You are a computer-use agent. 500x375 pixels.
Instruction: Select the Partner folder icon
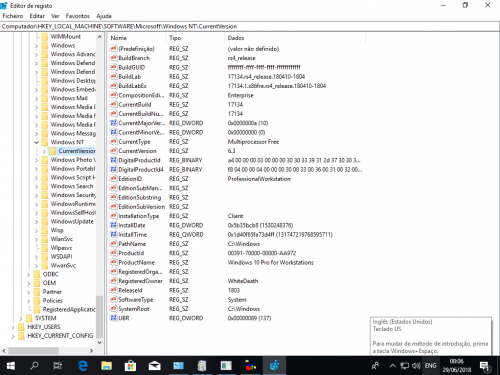point(37,292)
